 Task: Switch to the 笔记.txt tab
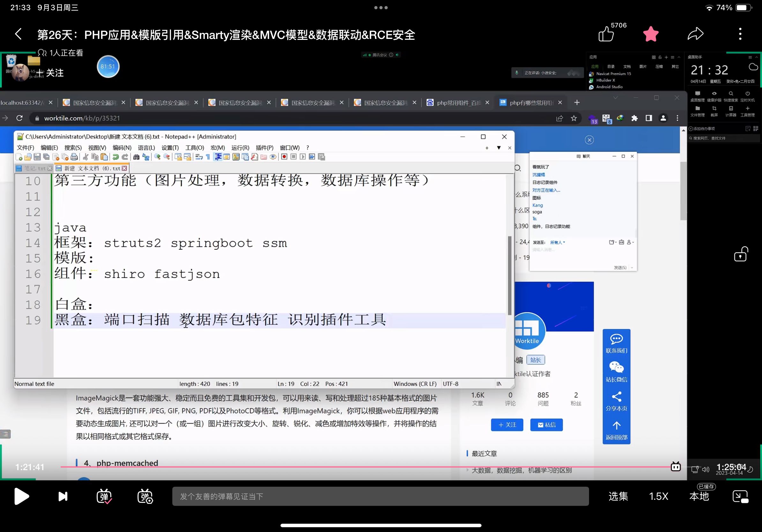point(34,168)
